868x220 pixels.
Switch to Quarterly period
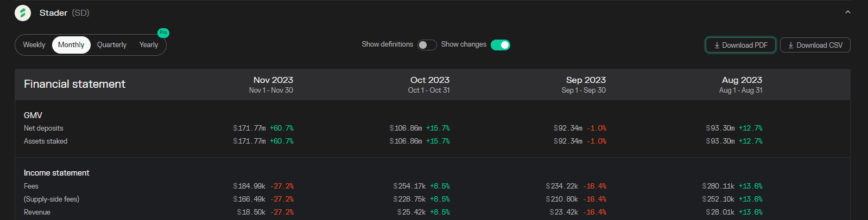[x=111, y=45]
